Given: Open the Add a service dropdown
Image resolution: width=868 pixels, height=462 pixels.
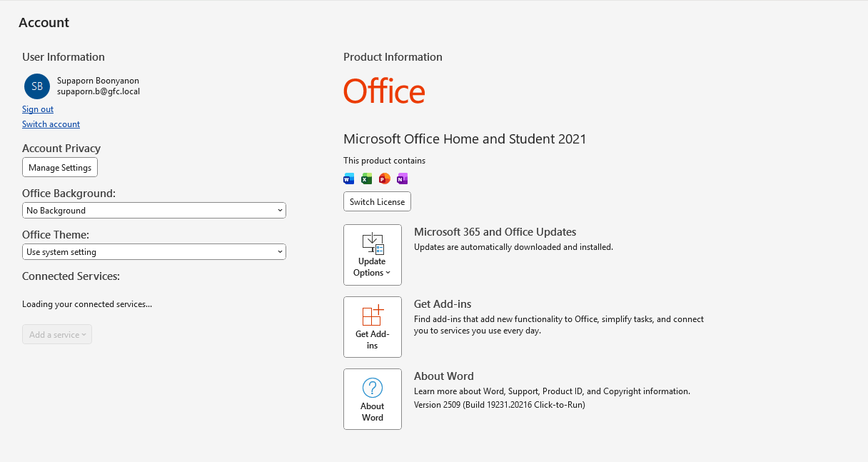Looking at the screenshot, I should pos(57,335).
